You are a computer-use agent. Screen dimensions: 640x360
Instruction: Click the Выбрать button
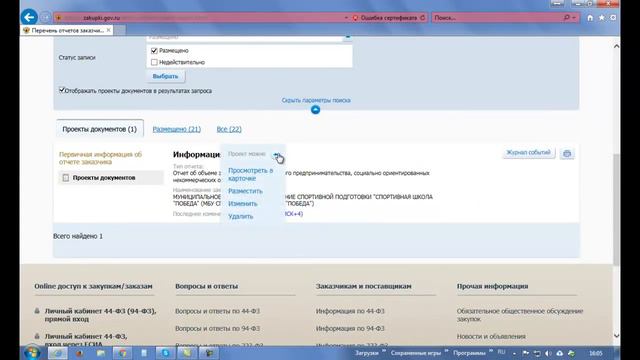coord(165,76)
